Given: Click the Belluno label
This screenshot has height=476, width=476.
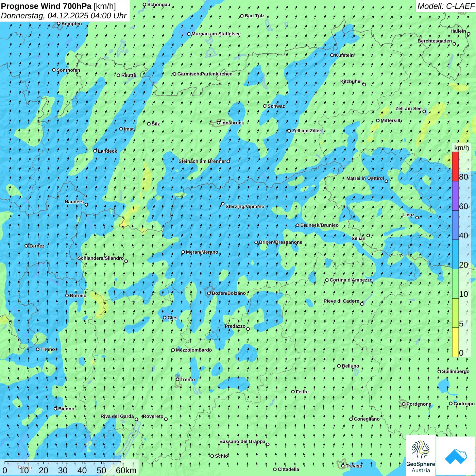Looking at the screenshot, I should pos(350,366).
